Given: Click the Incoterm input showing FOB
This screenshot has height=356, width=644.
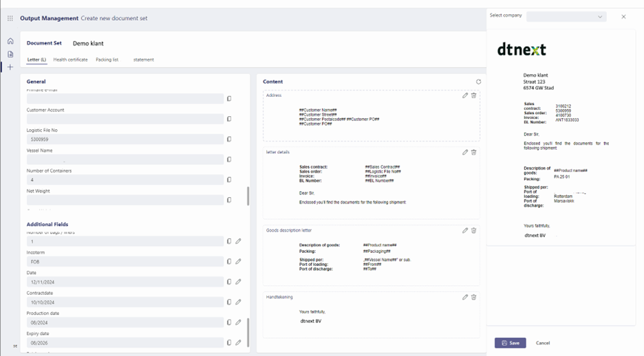Looking at the screenshot, I should pos(125,261).
